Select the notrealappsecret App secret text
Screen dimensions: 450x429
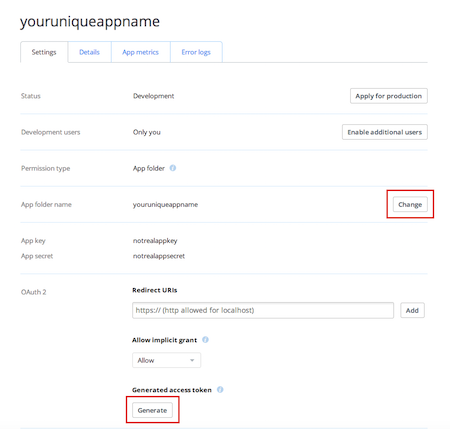pyautogui.click(x=159, y=256)
